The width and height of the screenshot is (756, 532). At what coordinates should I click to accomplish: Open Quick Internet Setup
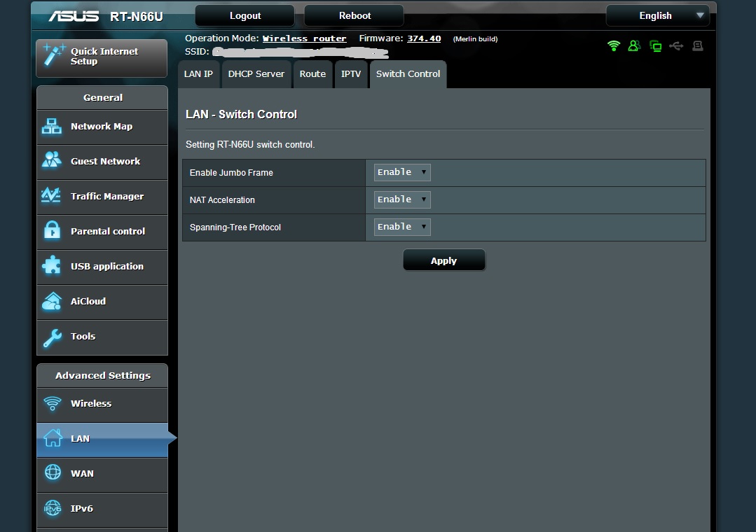(x=102, y=58)
